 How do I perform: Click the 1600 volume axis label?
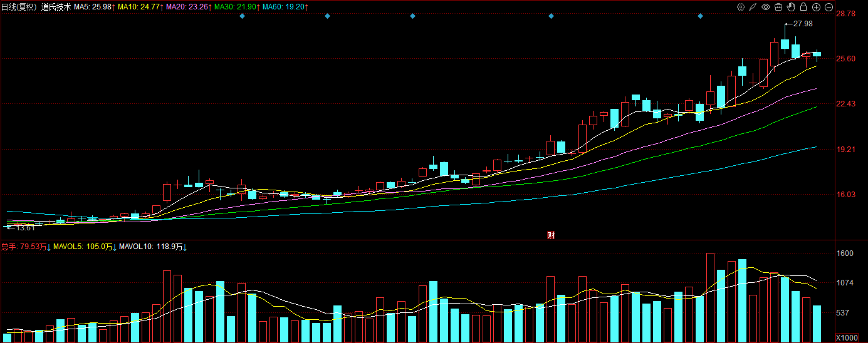[845, 253]
